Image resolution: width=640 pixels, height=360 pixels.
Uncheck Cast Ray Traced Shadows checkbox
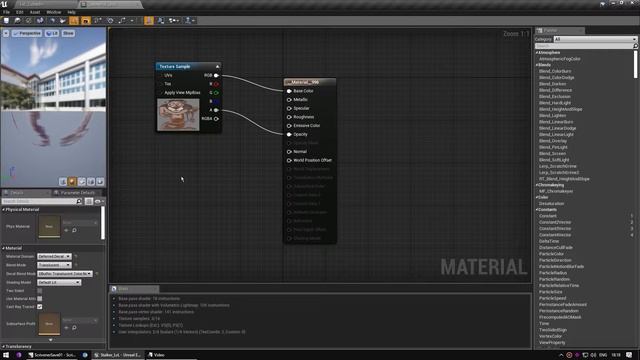click(x=40, y=307)
